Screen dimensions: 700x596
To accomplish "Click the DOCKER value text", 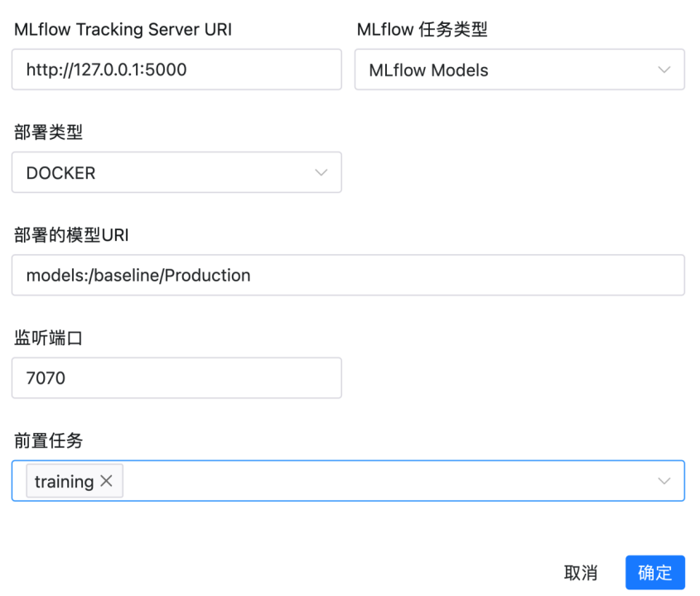I will click(x=61, y=173).
